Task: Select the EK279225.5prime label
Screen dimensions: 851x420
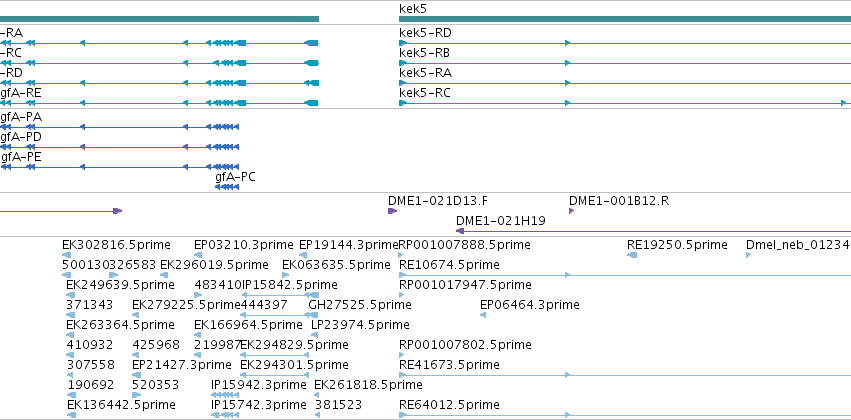Action: [186, 305]
